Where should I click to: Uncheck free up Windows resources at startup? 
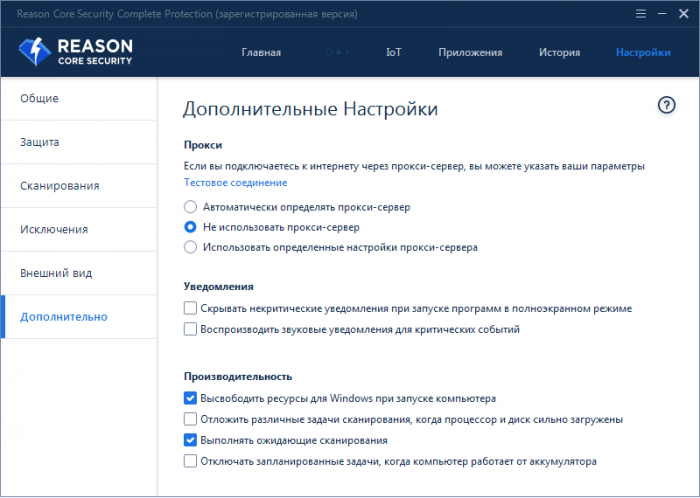point(191,398)
